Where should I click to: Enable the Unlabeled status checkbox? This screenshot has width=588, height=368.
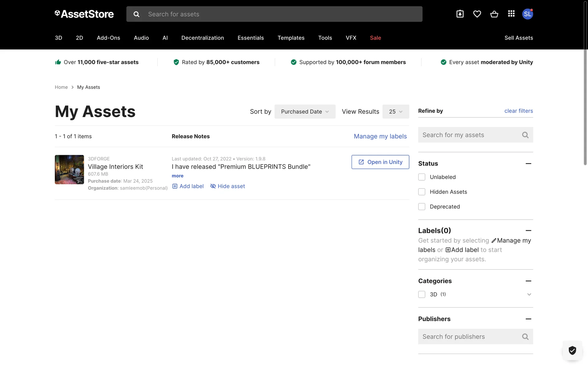(422, 177)
